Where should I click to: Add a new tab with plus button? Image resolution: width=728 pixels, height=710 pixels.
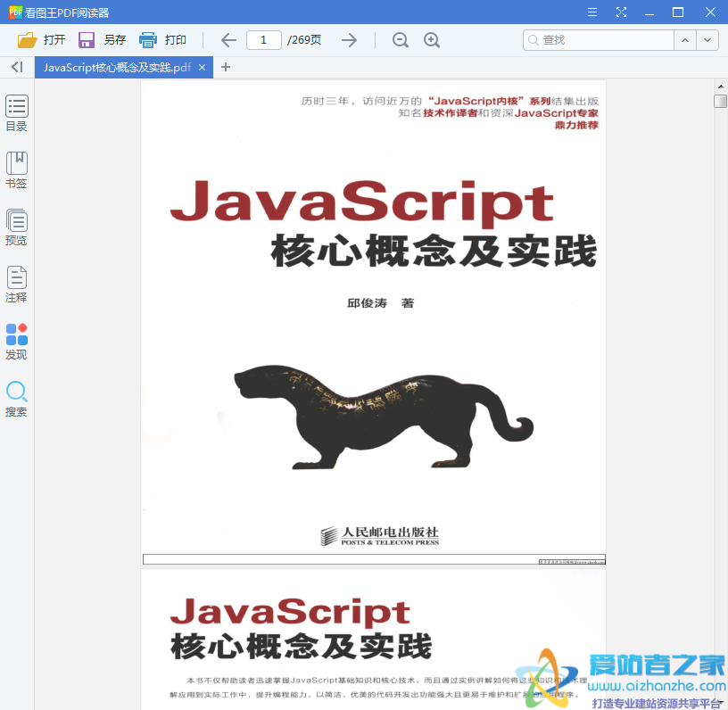tap(226, 67)
